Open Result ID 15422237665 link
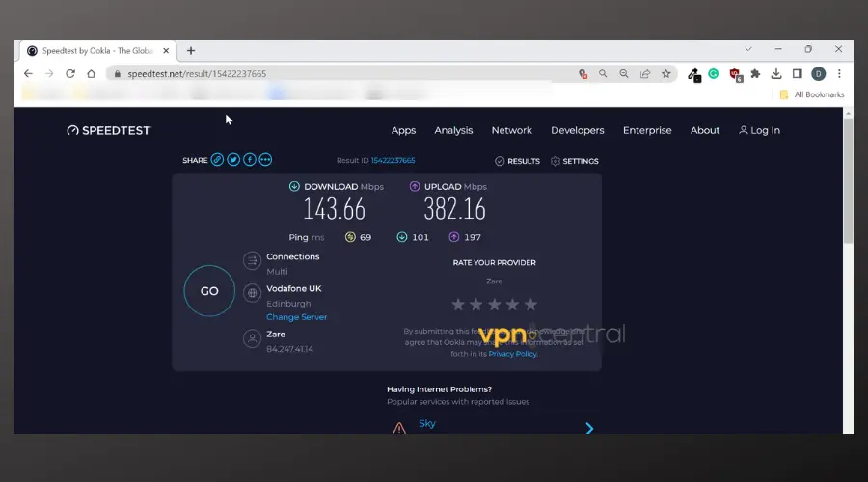This screenshot has width=868, height=482. pos(393,160)
